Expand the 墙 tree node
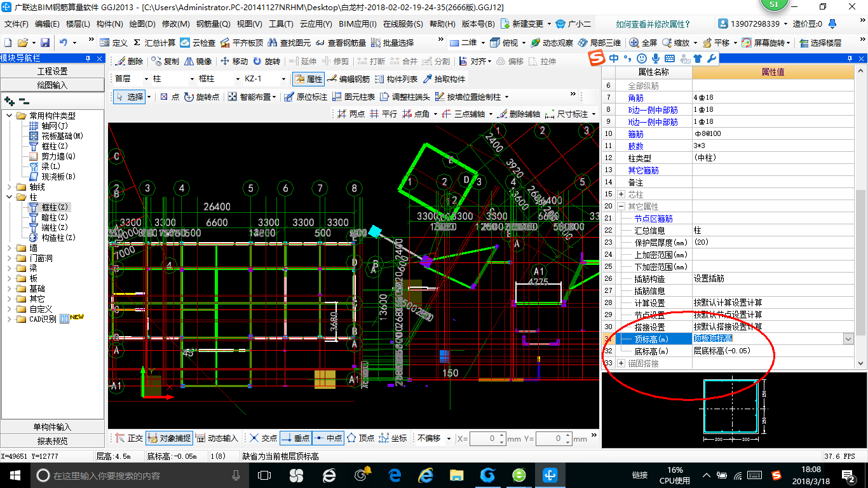This screenshot has height=488, width=868. click(10, 248)
